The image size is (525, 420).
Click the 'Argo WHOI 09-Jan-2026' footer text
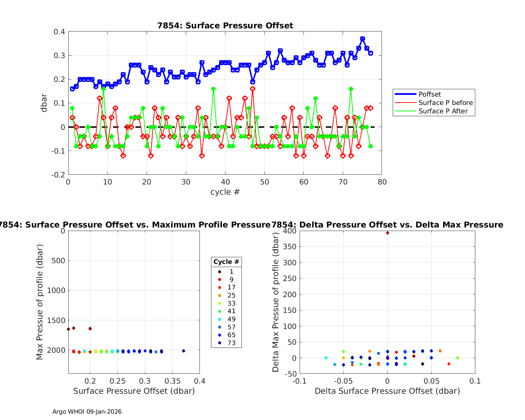(87, 412)
